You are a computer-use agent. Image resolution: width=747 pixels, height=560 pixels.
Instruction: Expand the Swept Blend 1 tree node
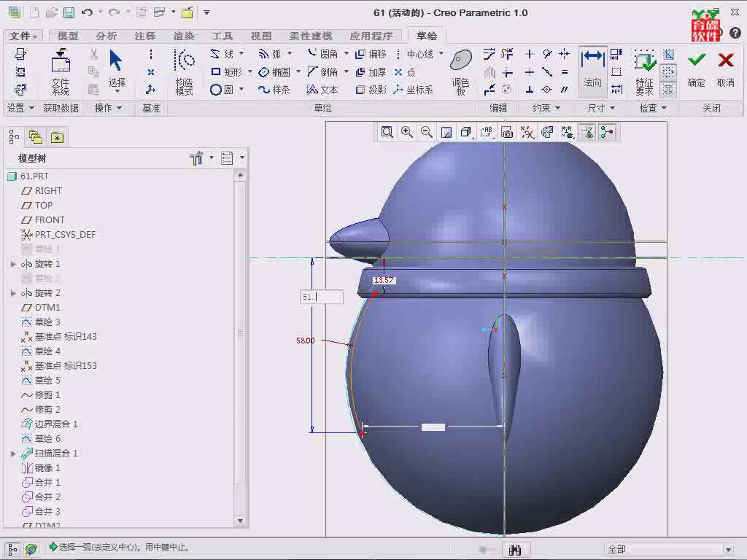(x=13, y=454)
